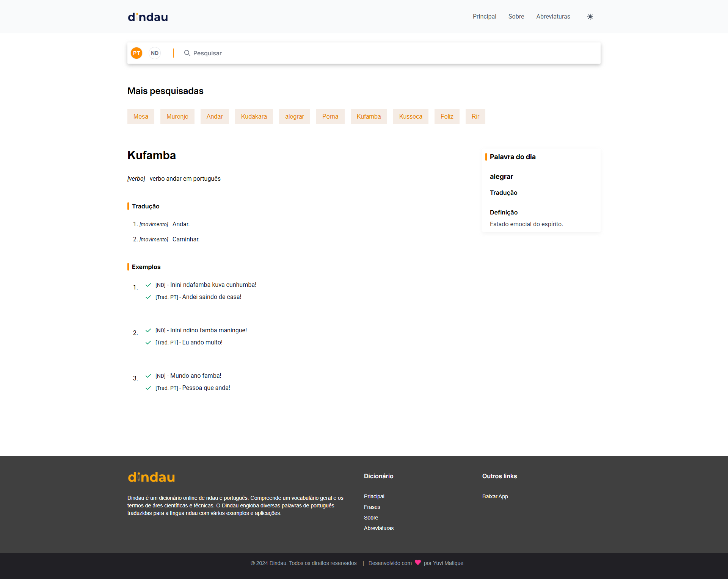
Task: Select the Kusseca popular word tag
Action: [410, 117]
